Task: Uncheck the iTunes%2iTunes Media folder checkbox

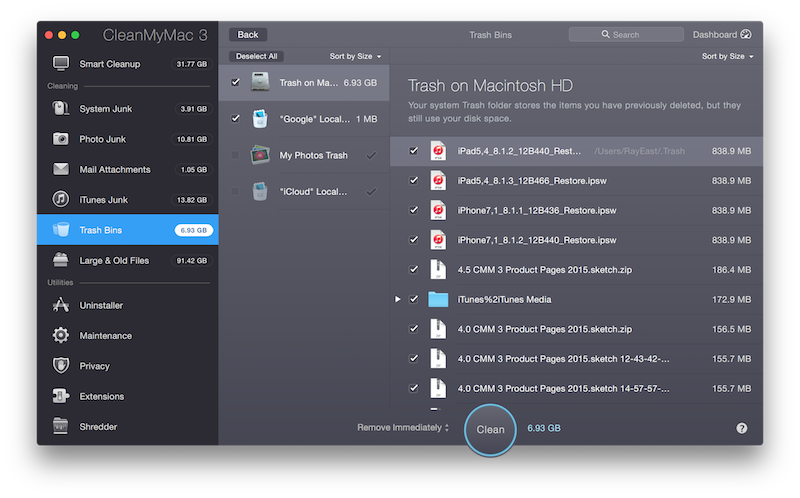Action: click(414, 299)
